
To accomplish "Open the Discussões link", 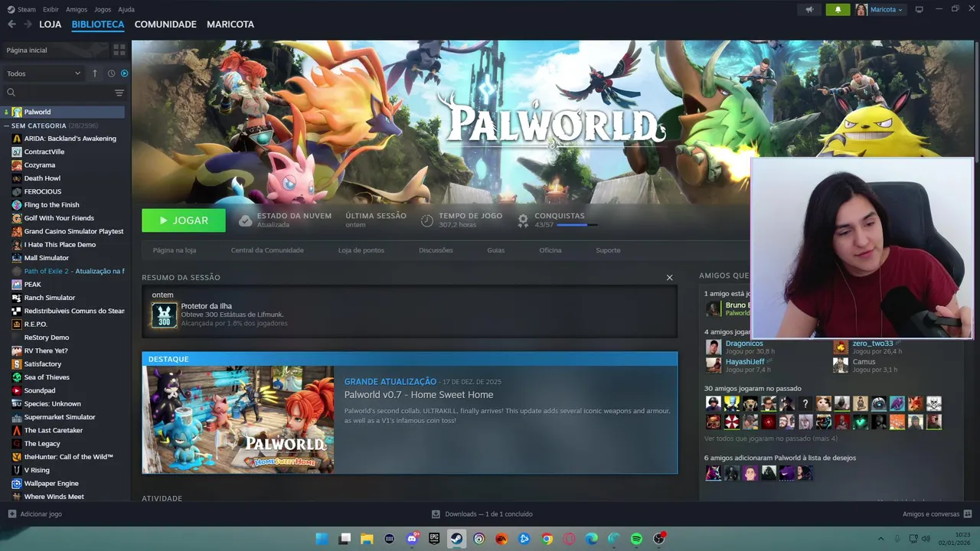I will (x=436, y=250).
